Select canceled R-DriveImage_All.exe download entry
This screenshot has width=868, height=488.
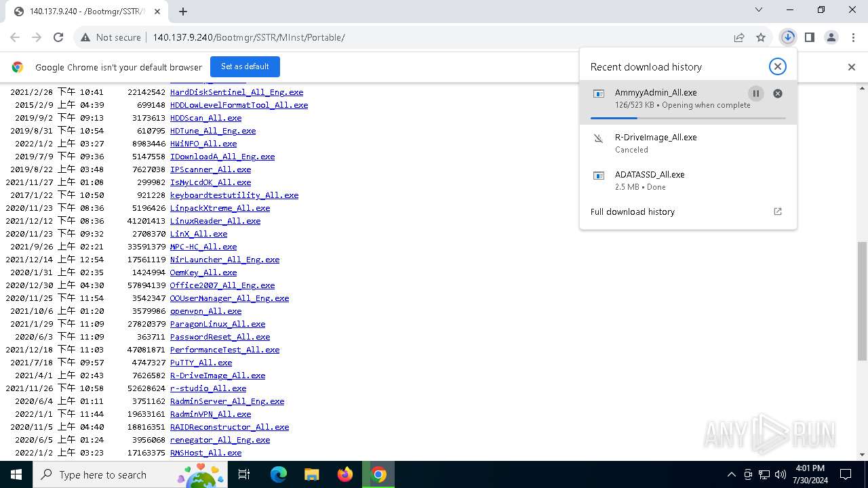tap(688, 143)
